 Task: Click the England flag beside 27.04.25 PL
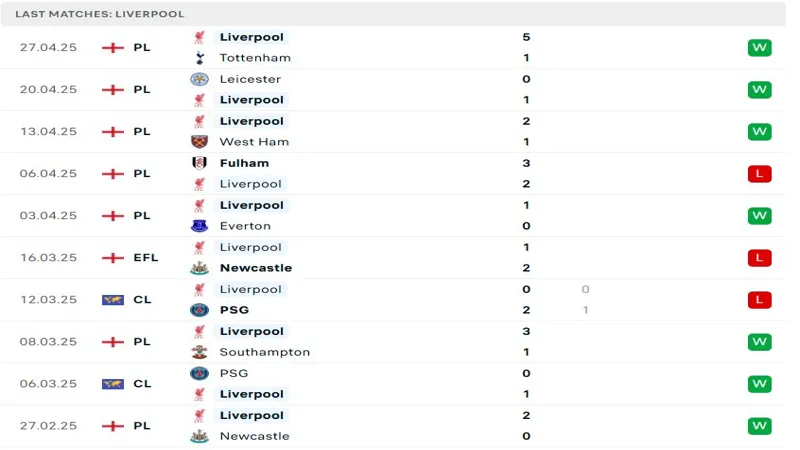click(113, 47)
